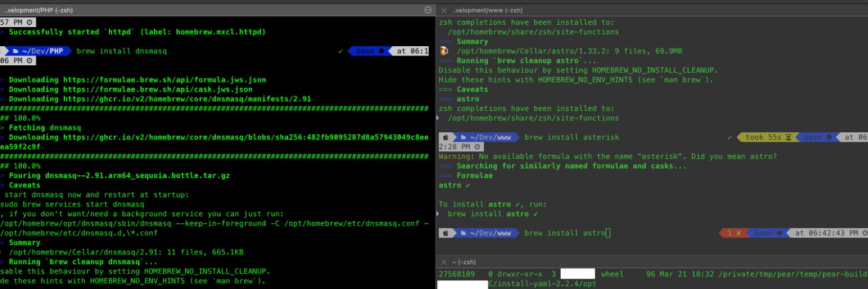Select the '..velopment/PHP (-zsh)' pane title
This screenshot has width=868, height=289.
pyautogui.click(x=38, y=10)
